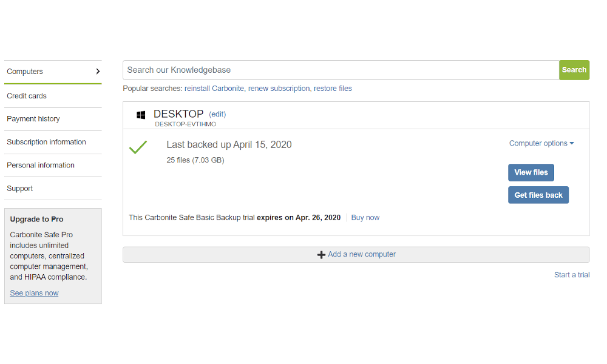Click the DESKTOP computer title
The width and height of the screenshot is (607, 364).
coord(178,114)
